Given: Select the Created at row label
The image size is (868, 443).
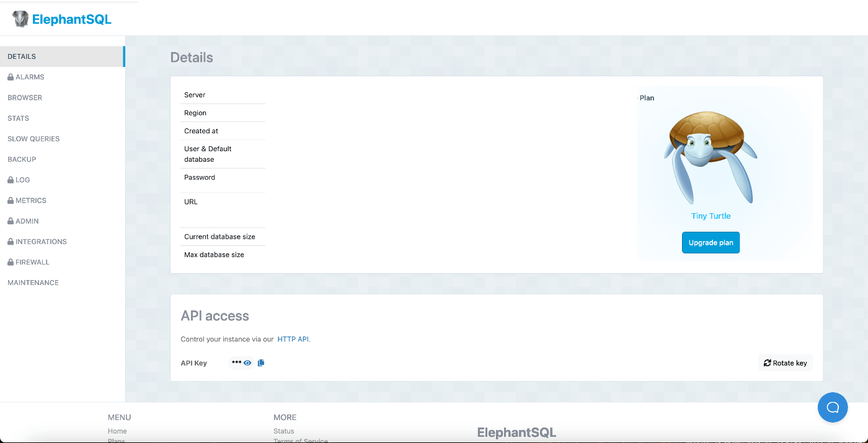Looking at the screenshot, I should [x=201, y=131].
